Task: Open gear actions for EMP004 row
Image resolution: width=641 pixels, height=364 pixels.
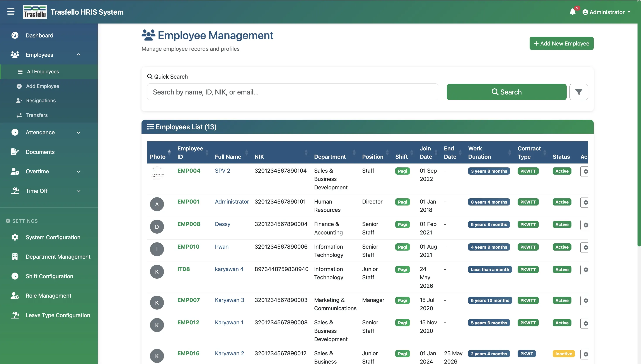Action: pyautogui.click(x=585, y=172)
